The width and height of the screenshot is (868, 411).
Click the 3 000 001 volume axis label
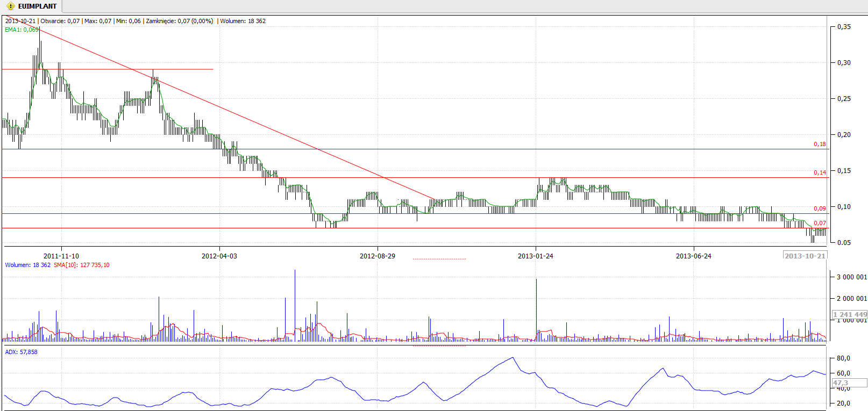(852, 277)
